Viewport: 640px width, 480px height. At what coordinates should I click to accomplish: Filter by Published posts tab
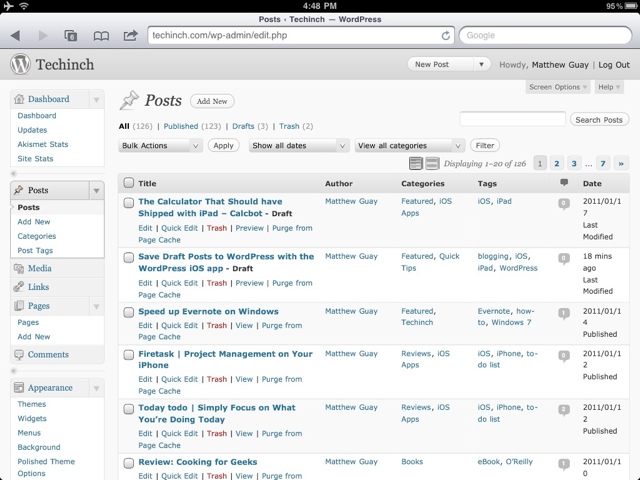point(181,126)
